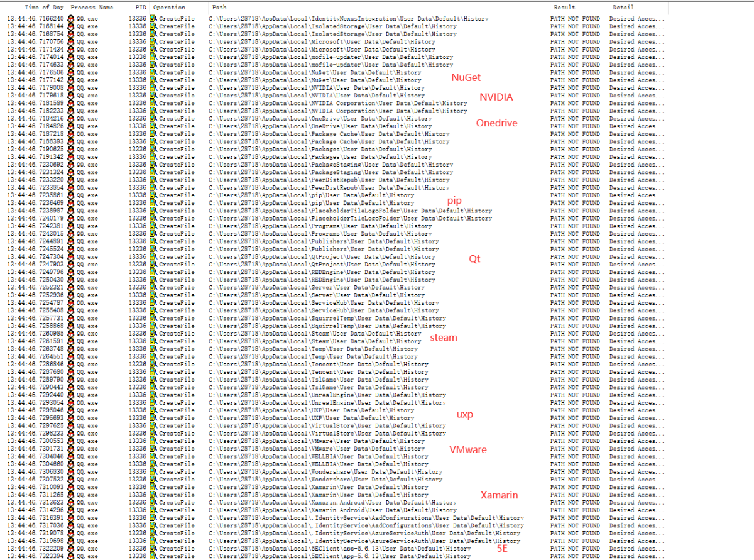This screenshot has width=754, height=560.
Task: Click the CreateFile icon in the 13:44:46.7238987 row
Action: [153, 211]
